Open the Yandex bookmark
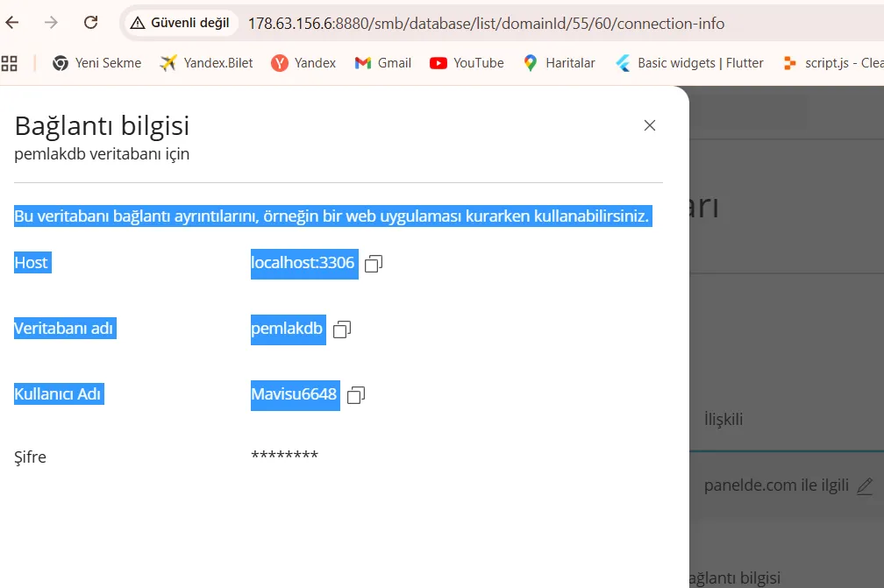The height and width of the screenshot is (588, 884). 303,63
